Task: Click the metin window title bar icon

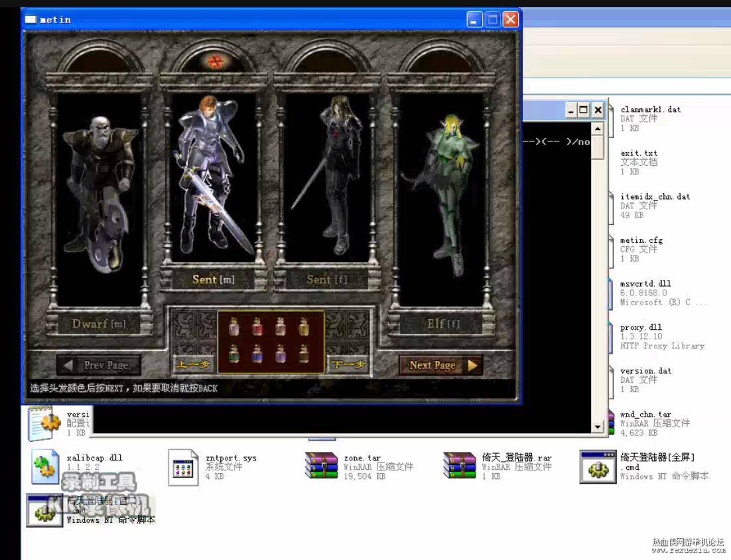Action: pyautogui.click(x=31, y=20)
